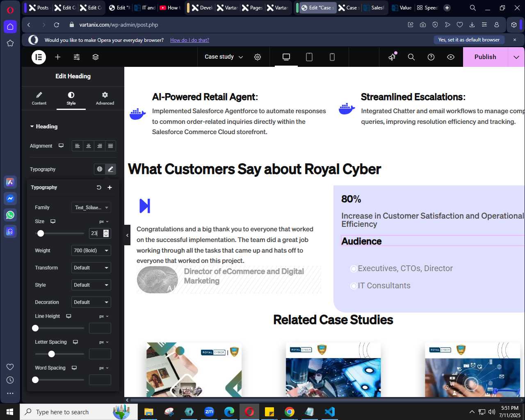Set alignment to left
Screen dimensions: 525x420
[78, 146]
